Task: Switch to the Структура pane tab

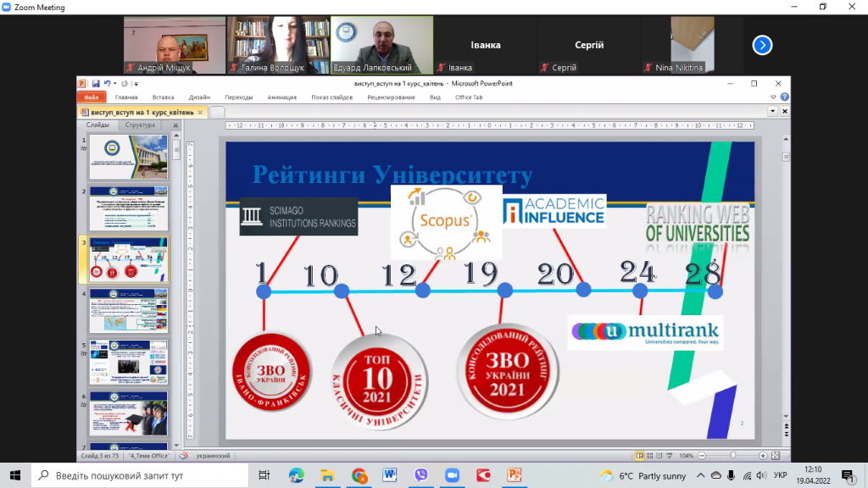Action: 140,125
